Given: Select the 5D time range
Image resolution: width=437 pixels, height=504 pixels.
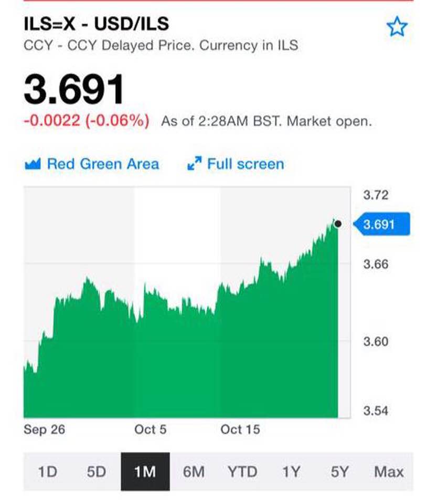Looking at the screenshot, I should click(x=97, y=471).
